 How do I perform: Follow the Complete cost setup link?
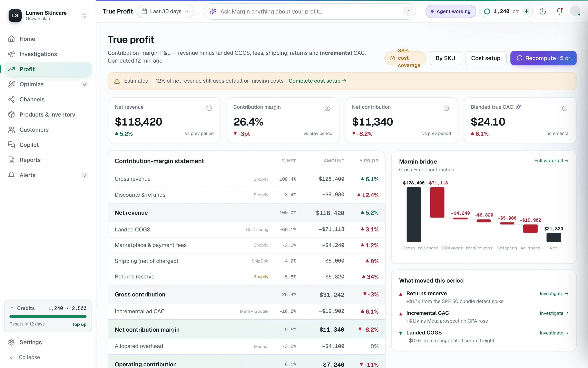(317, 81)
